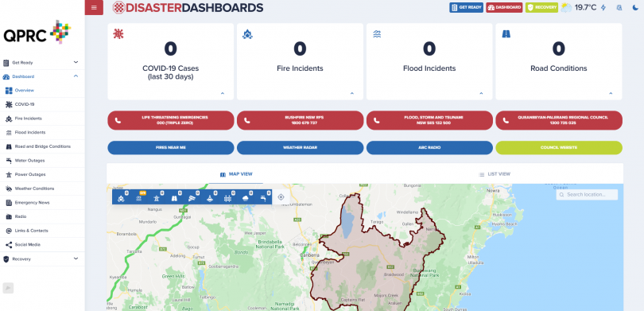Open the ABC Radio link
The height and width of the screenshot is (311, 644).
point(429,147)
